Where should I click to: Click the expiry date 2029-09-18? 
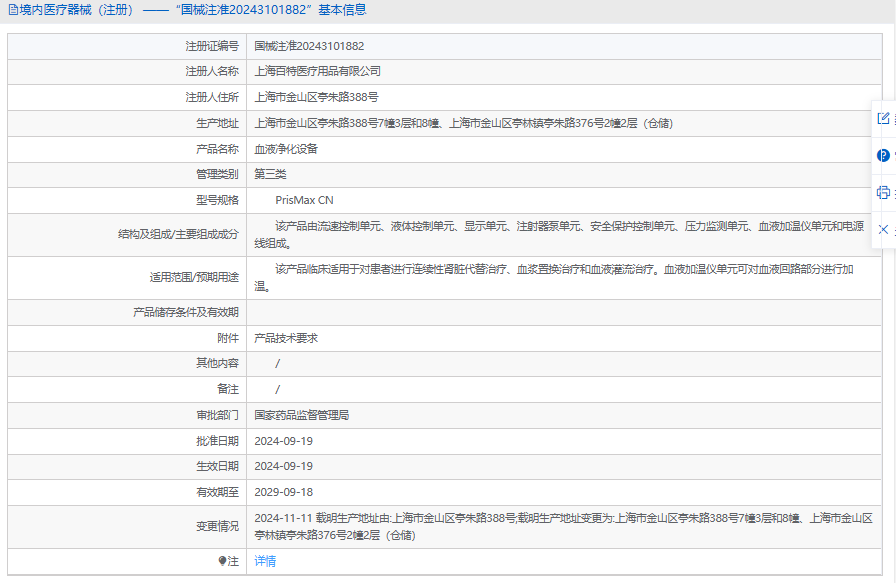pyautogui.click(x=283, y=492)
